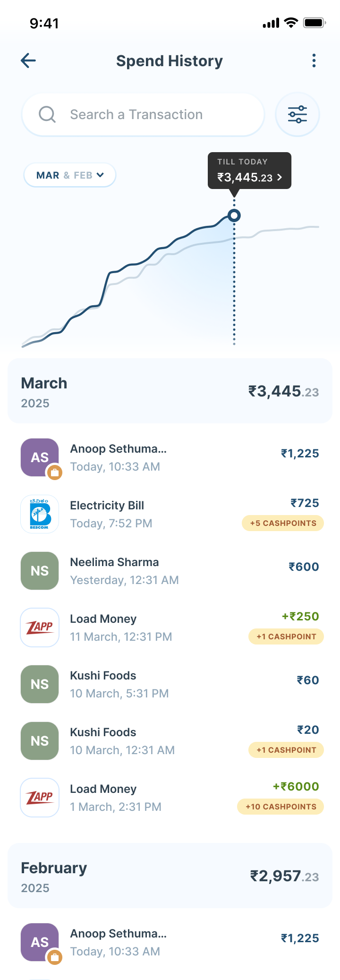Tap the search magnifier icon
The image size is (340, 980).
(x=47, y=114)
